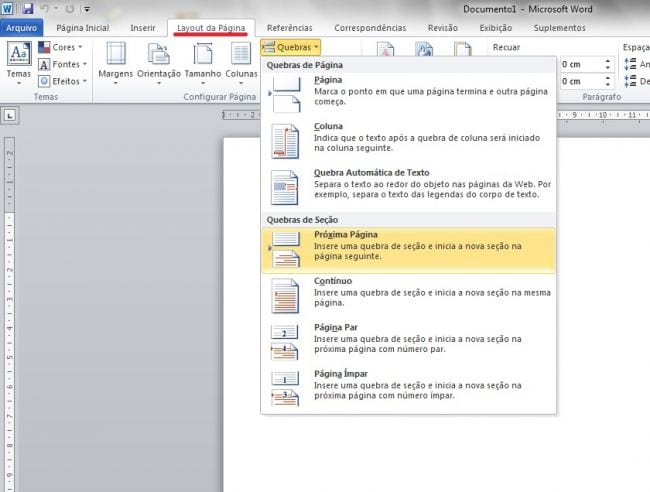Click the Página break pages icon
The height and width of the screenshot is (492, 650).
[285, 95]
